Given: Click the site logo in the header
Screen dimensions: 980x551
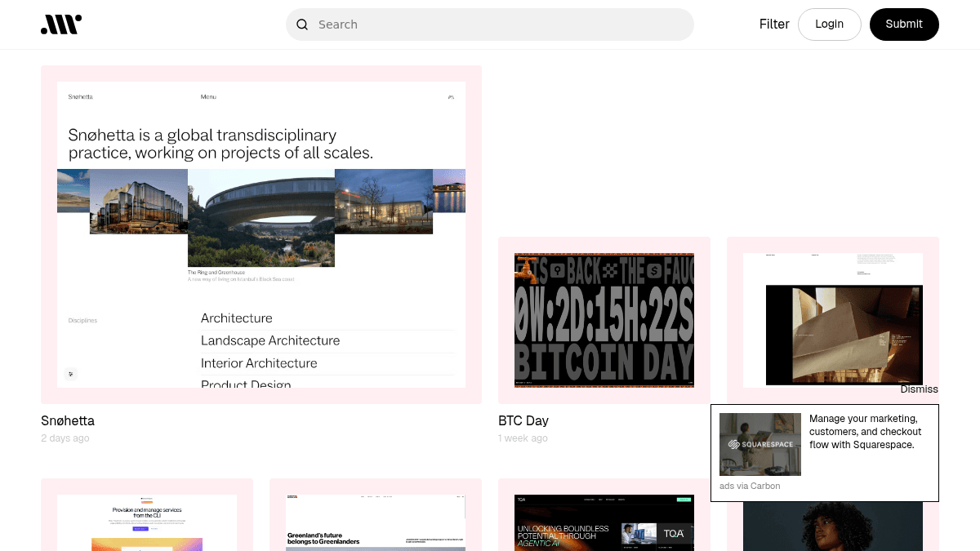Looking at the screenshot, I should click(x=61, y=24).
